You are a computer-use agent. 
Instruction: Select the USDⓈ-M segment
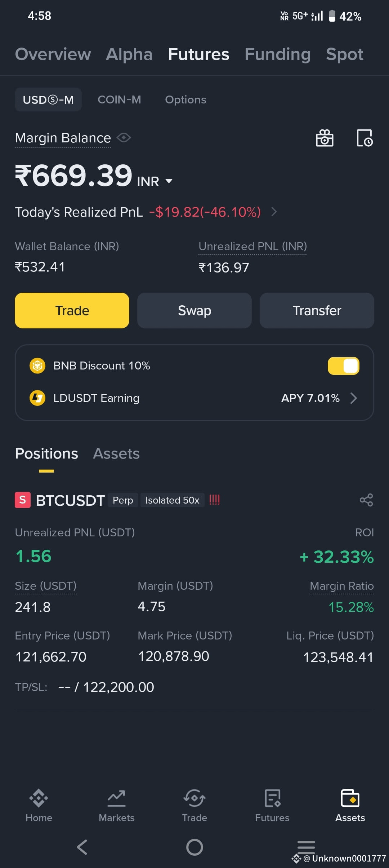click(x=48, y=99)
